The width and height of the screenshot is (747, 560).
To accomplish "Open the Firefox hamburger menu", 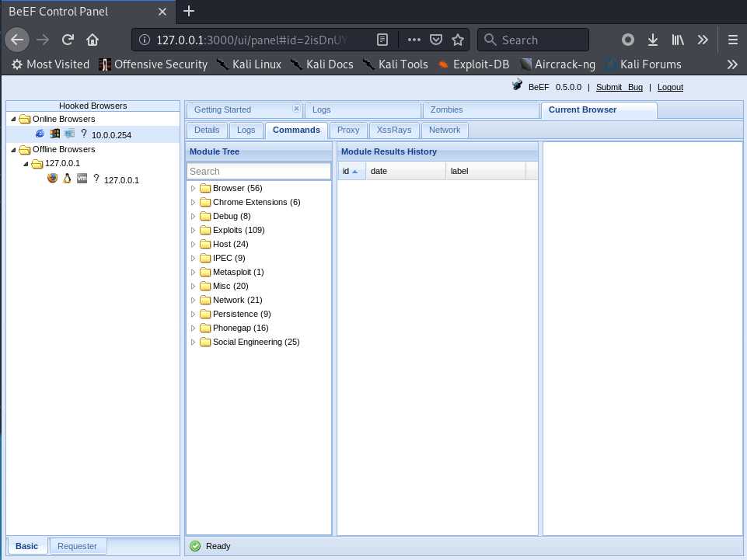I will 733,40.
